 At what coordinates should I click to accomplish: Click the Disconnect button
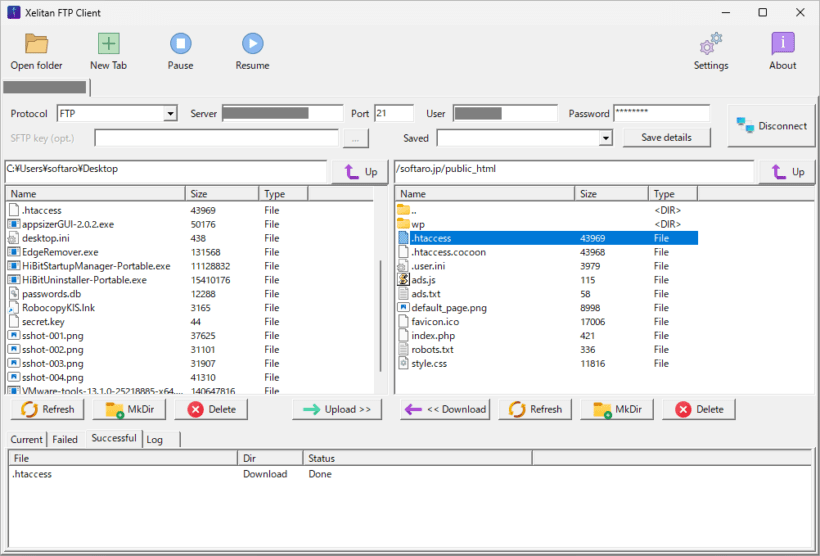[x=771, y=126]
